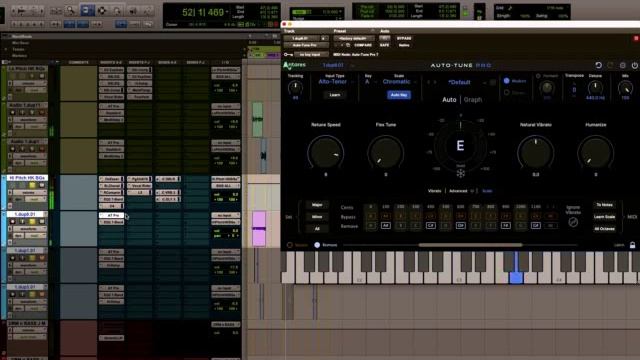
Task: Toggle Auto-Tune power bypass icon
Action: click(x=635, y=65)
